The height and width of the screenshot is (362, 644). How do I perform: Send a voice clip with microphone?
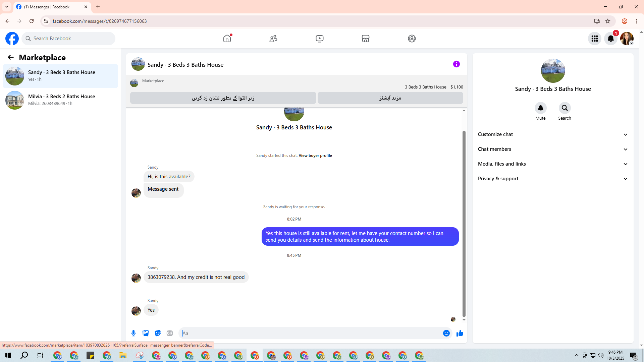(x=133, y=333)
